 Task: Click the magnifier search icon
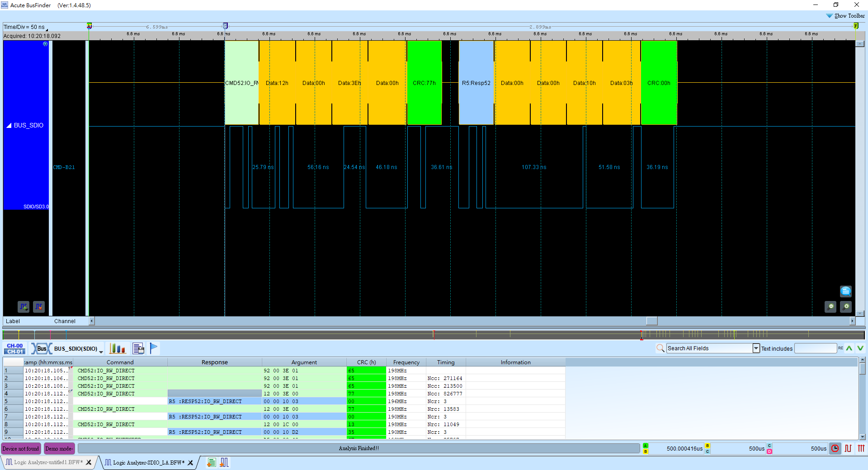tap(660, 348)
